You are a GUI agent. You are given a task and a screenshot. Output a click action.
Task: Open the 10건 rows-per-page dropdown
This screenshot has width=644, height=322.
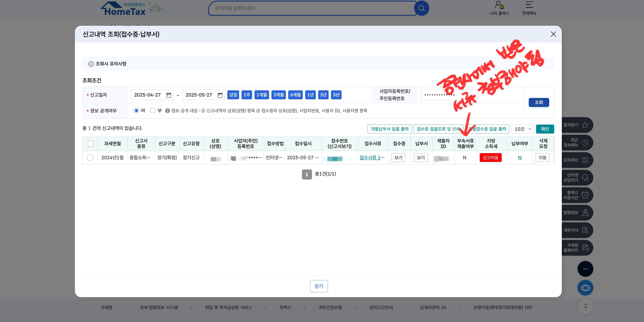click(x=523, y=129)
